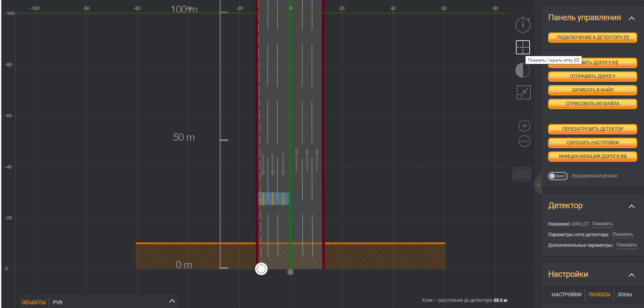The height and width of the screenshot is (308, 644).
Task: Toggle the grid show/hide icon
Action: click(523, 47)
